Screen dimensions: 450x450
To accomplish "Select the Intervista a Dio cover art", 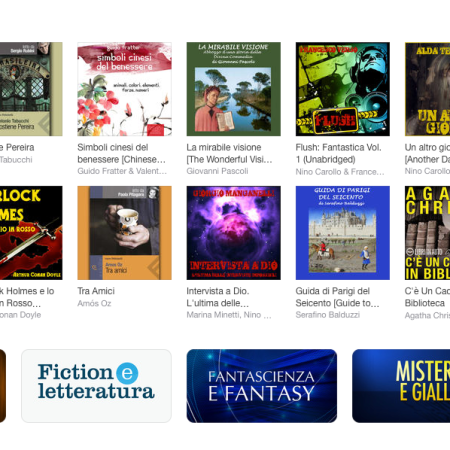I will [x=233, y=233].
